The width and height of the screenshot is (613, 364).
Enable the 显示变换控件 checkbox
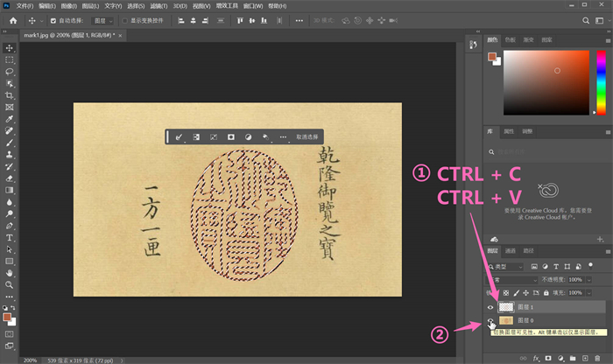pyautogui.click(x=124, y=20)
